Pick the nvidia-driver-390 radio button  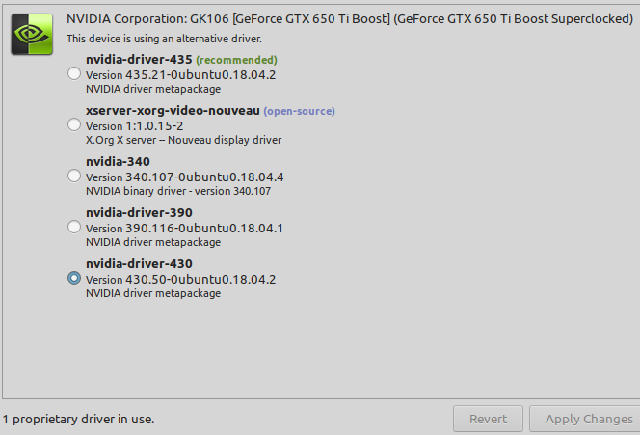74,227
